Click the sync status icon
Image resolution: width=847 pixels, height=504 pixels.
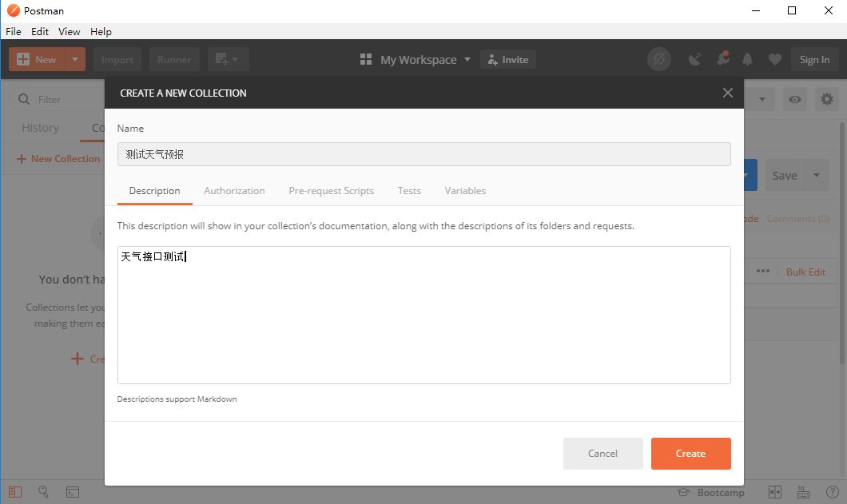(659, 59)
